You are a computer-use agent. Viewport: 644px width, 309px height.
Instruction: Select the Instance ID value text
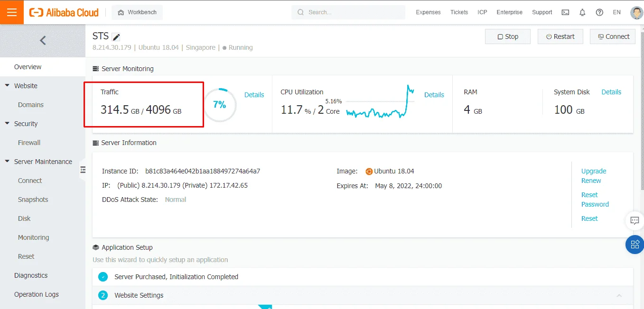coord(203,171)
